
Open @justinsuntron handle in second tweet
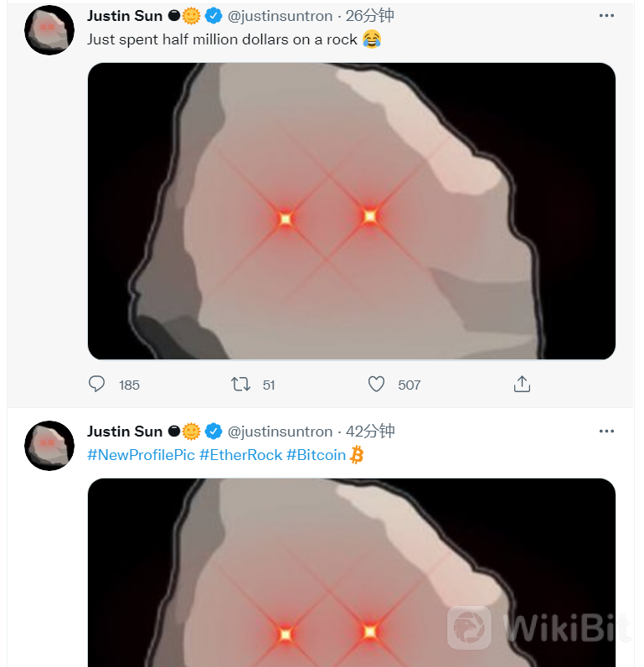(x=281, y=432)
